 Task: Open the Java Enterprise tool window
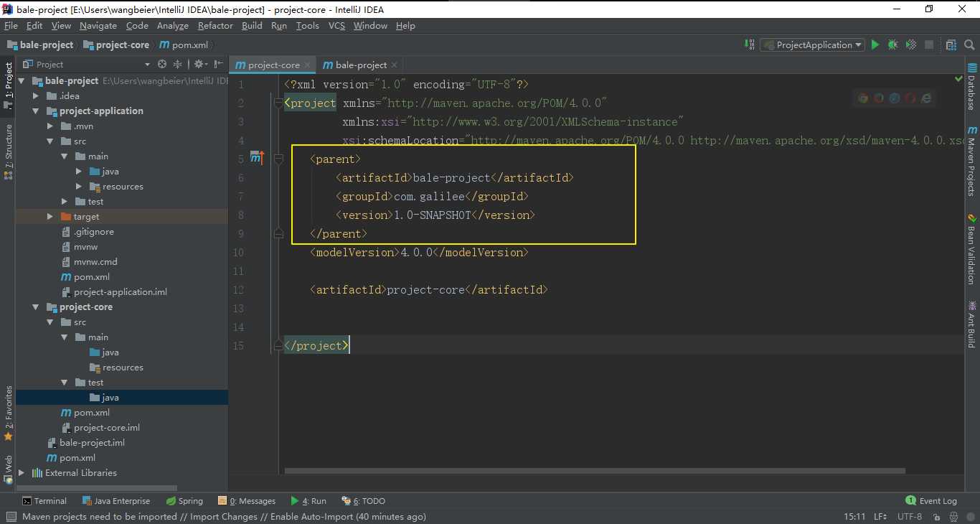coord(116,501)
